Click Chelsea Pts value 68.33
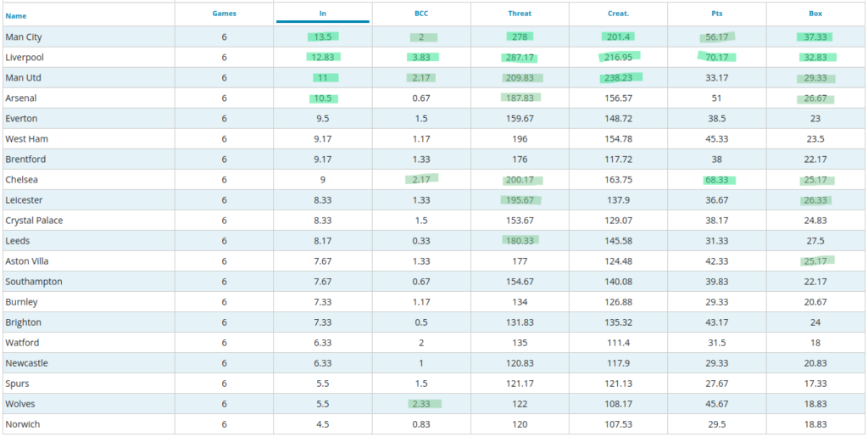 click(717, 180)
